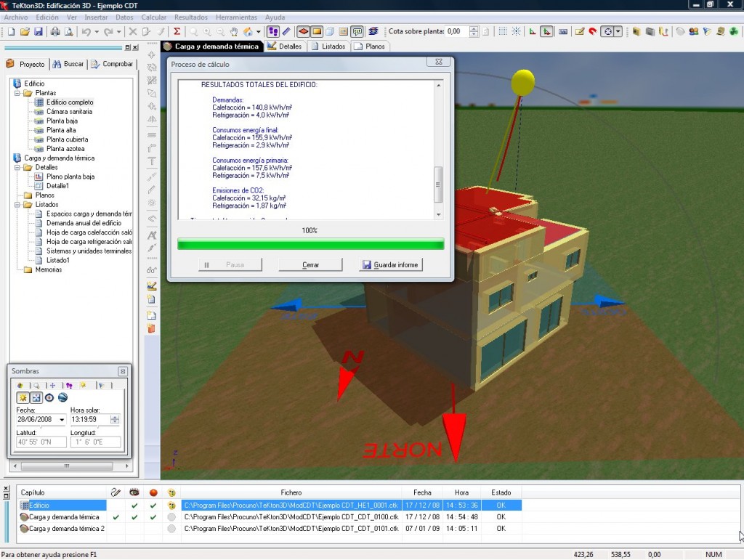
Task: Click the New document toolbar icon
Action: (x=11, y=32)
